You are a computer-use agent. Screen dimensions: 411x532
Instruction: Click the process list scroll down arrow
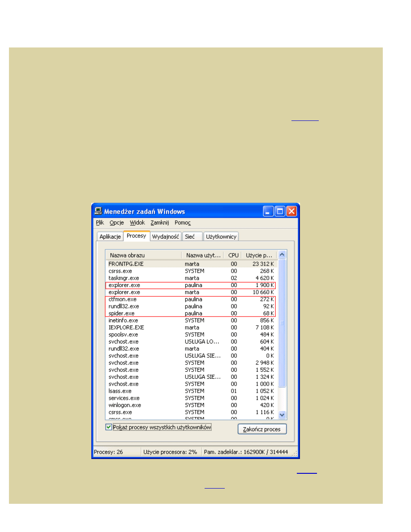click(x=282, y=415)
